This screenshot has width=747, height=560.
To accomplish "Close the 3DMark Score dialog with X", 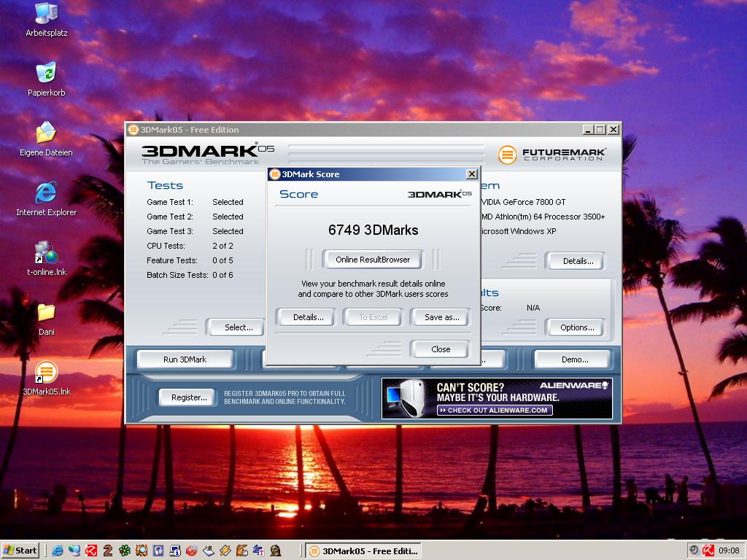I will (472, 174).
